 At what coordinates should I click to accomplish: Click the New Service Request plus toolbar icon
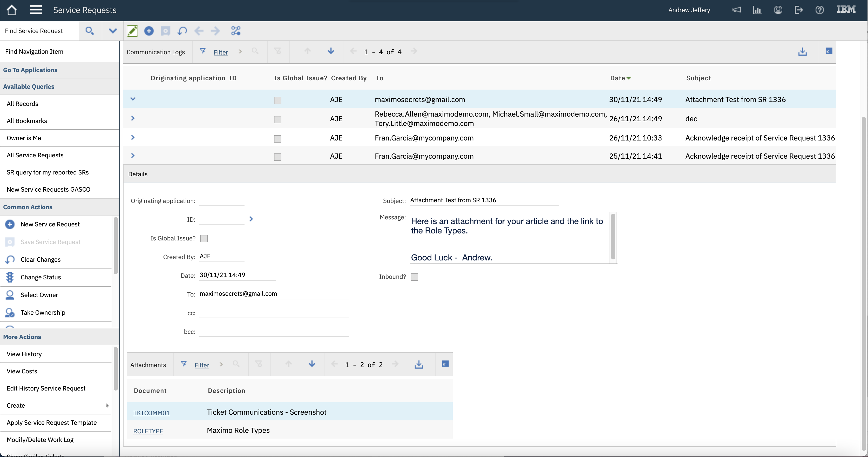pyautogui.click(x=148, y=31)
